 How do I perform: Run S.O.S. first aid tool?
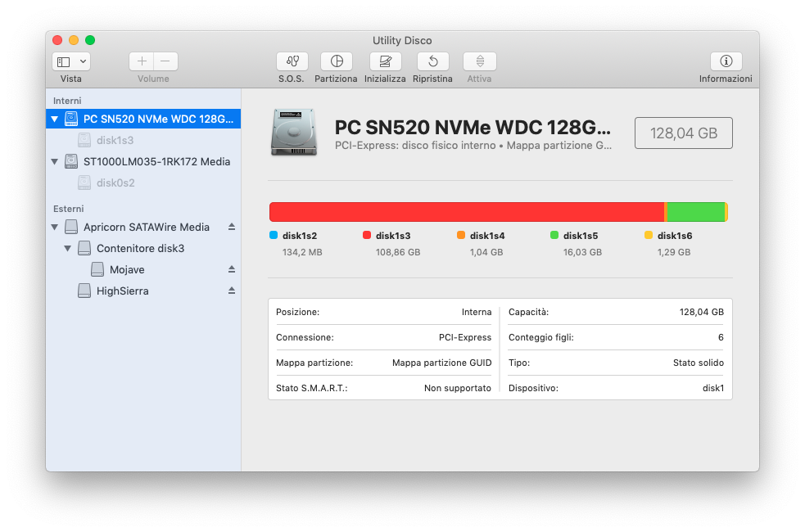tap(292, 61)
